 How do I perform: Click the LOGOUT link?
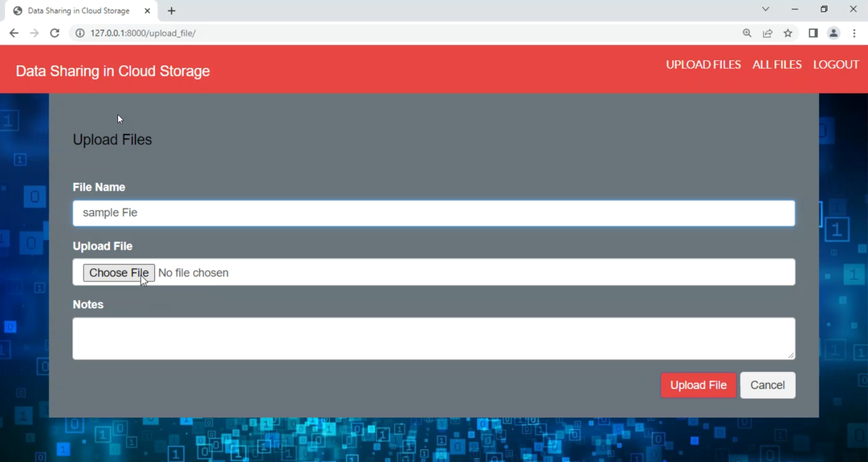point(836,65)
